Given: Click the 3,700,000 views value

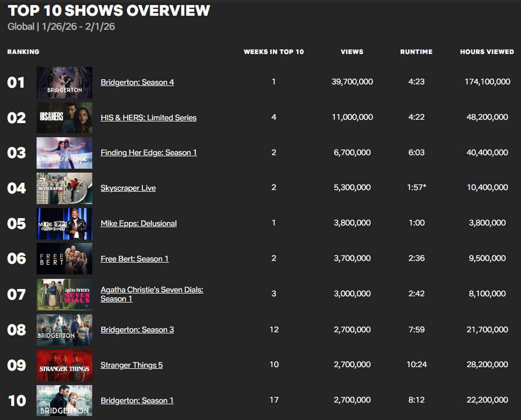Looking at the screenshot, I should (x=352, y=258).
